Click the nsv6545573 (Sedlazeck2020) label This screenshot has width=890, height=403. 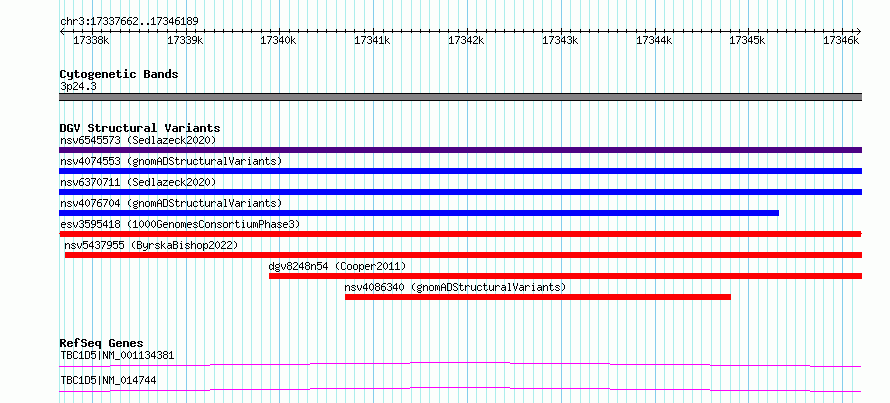coord(138,140)
